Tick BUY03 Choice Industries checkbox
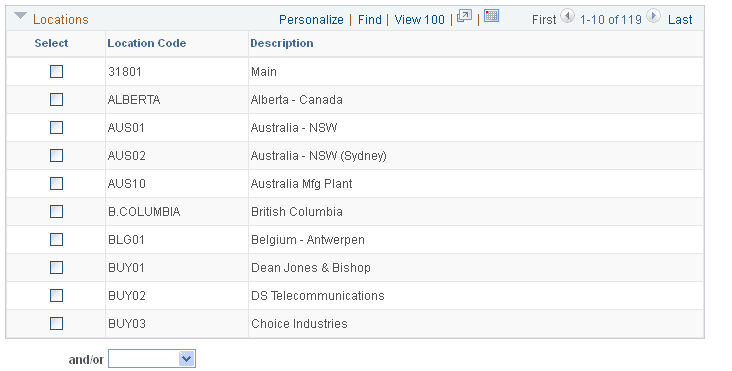 [x=56, y=323]
